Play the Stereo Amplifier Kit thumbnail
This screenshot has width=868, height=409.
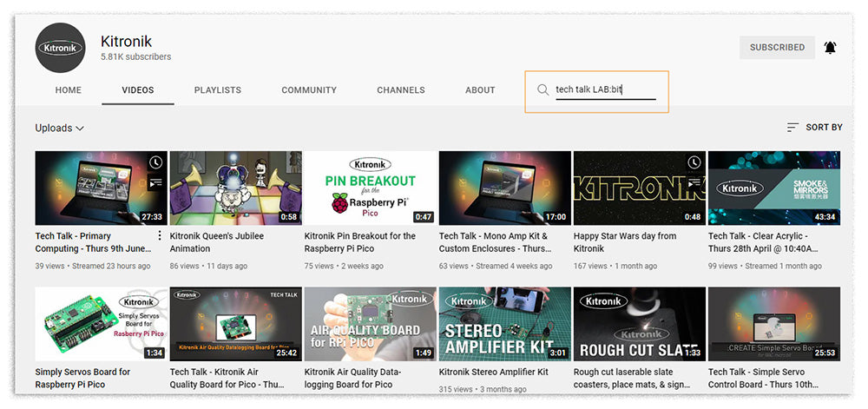point(504,324)
